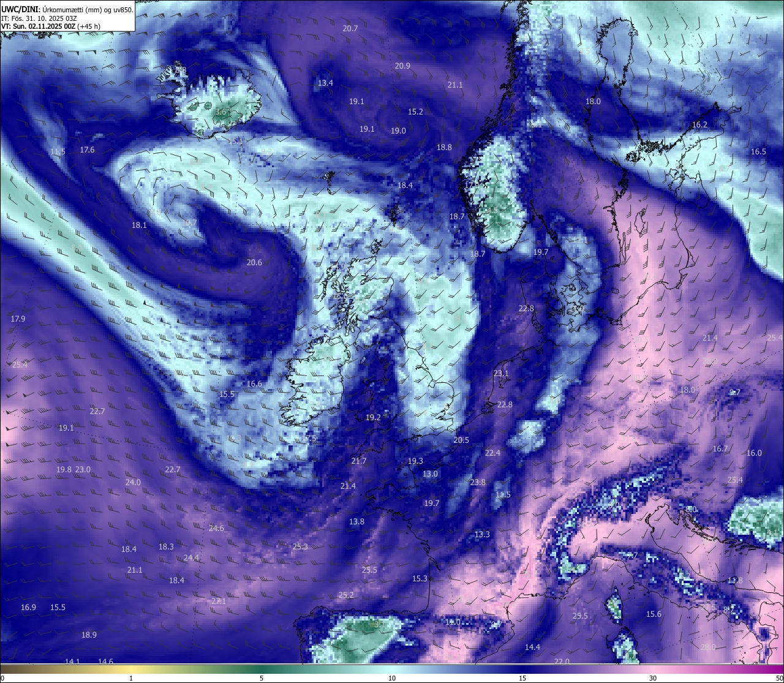Click the 18.9 value label
The width and height of the screenshot is (784, 683).
[x=89, y=635]
